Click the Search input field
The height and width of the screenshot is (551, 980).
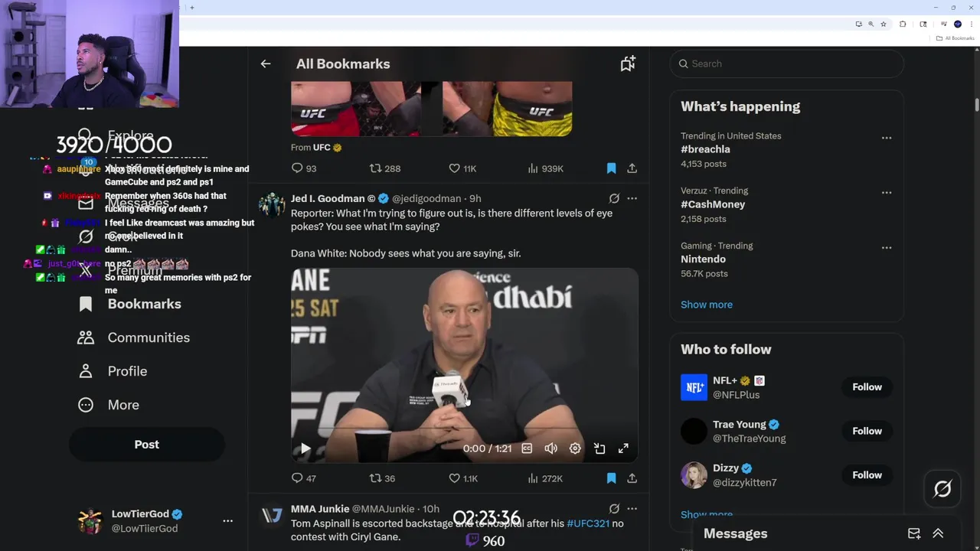tap(786, 64)
